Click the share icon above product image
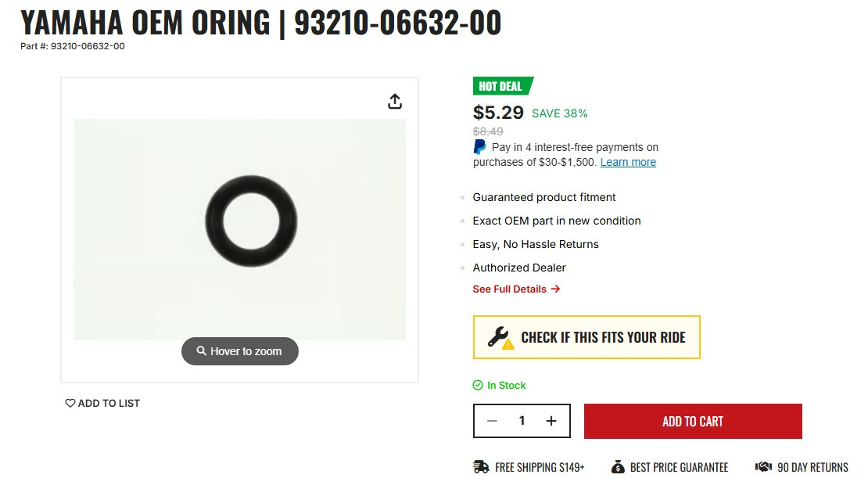 click(x=395, y=102)
